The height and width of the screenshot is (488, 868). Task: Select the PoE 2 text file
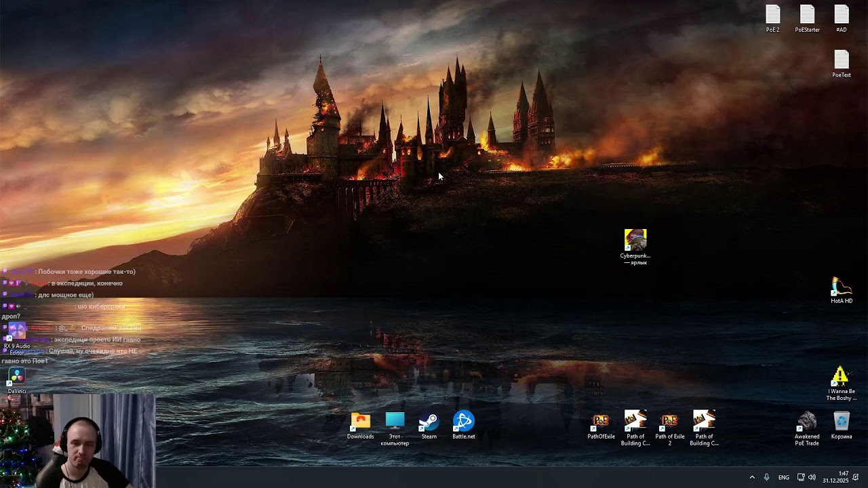(x=772, y=18)
